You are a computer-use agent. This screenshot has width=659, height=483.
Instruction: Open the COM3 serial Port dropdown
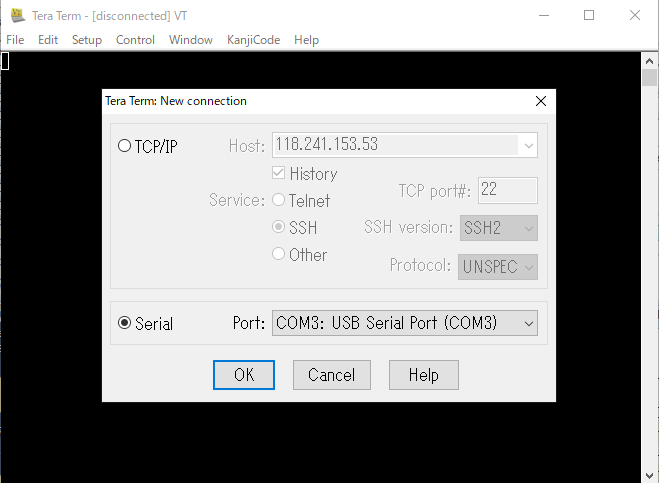pyautogui.click(x=405, y=323)
